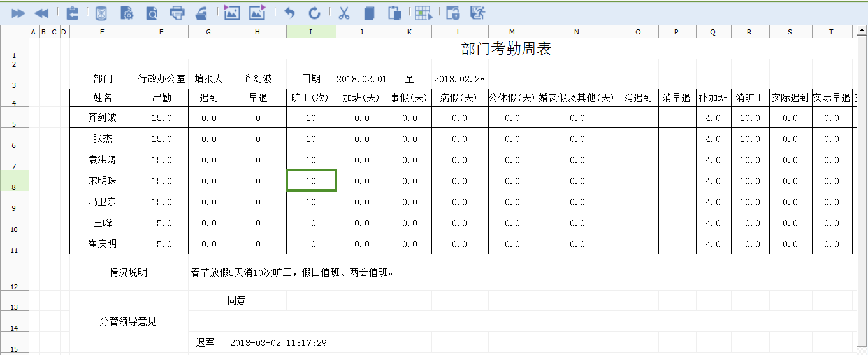Image resolution: width=868 pixels, height=355 pixels.
Task: Click the copy icon
Action: pyautogui.click(x=369, y=13)
